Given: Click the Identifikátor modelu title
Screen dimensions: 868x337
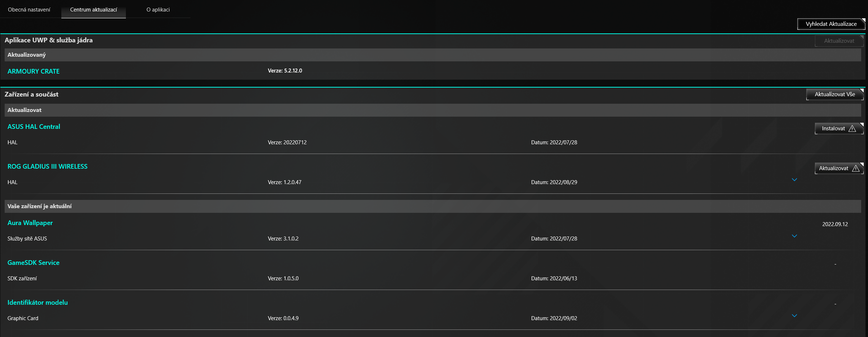Looking at the screenshot, I should [x=38, y=303].
